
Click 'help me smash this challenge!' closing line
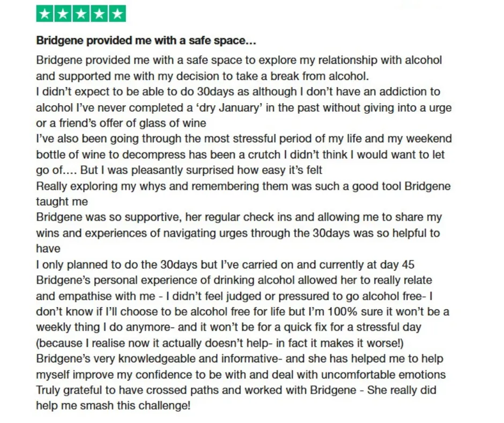114,406
